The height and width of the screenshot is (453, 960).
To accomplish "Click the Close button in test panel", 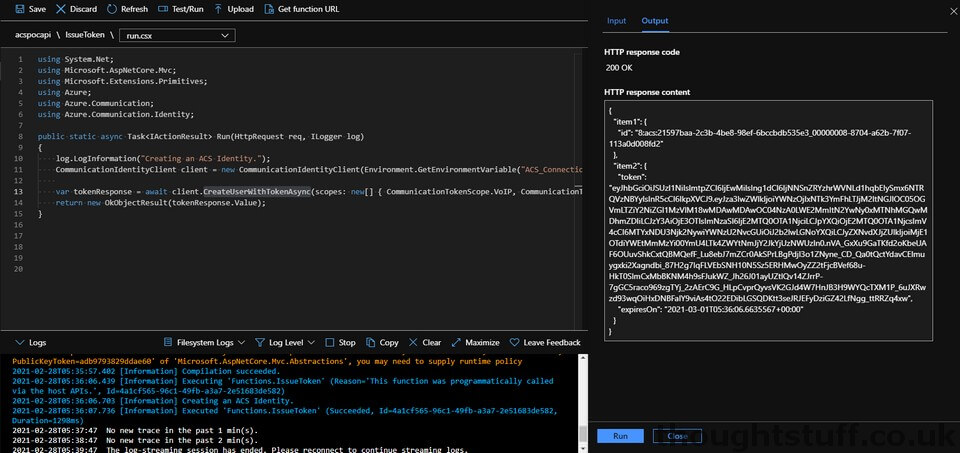I will point(677,436).
